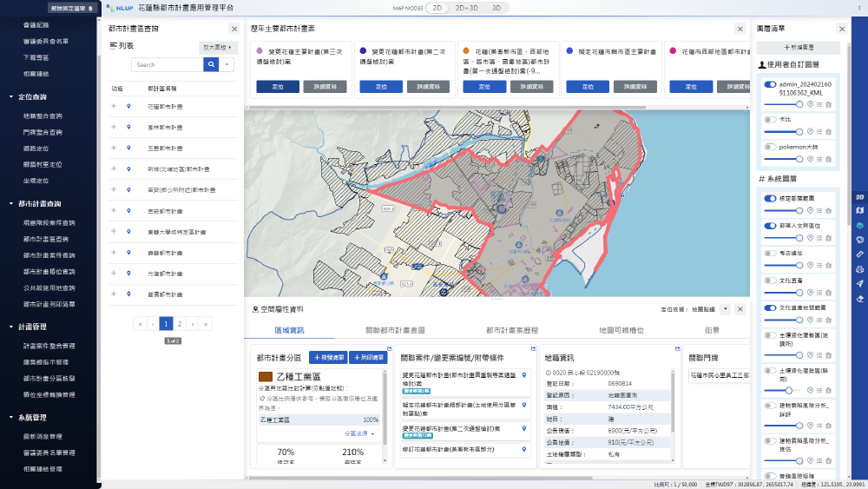Image resolution: width=868 pixels, height=489 pixels.
Task: Locate 修訂花蓮都市計畫 case pin icon
Action: [523, 449]
